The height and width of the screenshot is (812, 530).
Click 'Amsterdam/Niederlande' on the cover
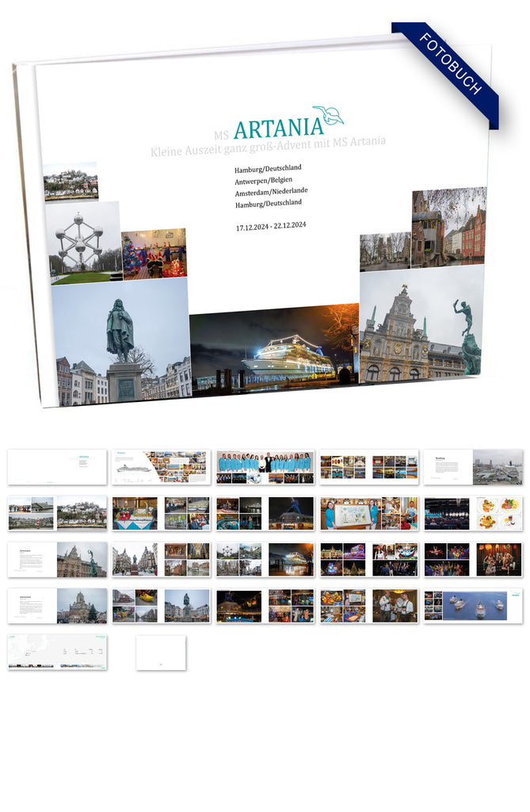point(271,192)
